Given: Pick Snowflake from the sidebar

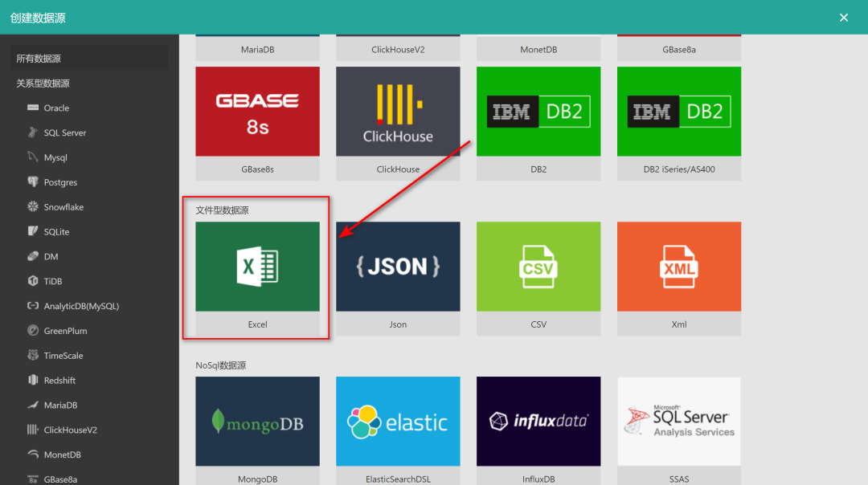Looking at the screenshot, I should click(63, 207).
